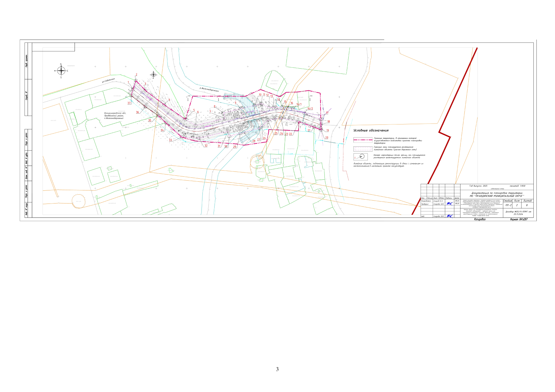
Task: Click the large compass rose symbol
Action: [61, 71]
